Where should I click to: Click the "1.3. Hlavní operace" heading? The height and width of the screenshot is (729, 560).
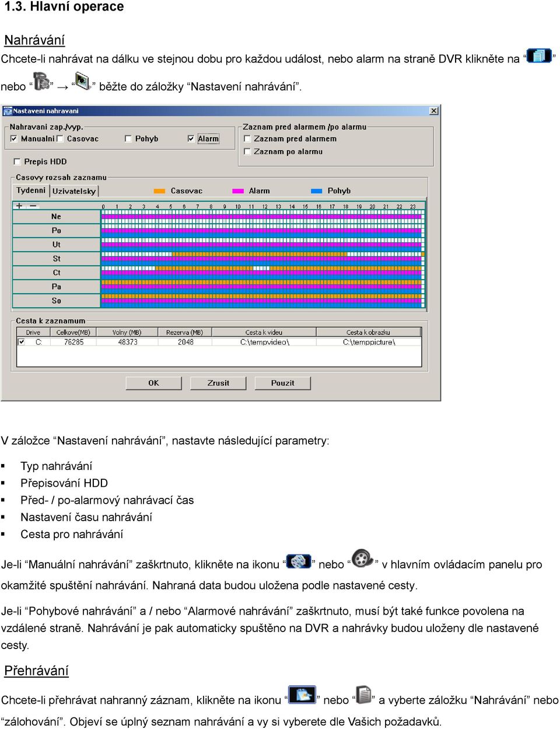point(64,7)
